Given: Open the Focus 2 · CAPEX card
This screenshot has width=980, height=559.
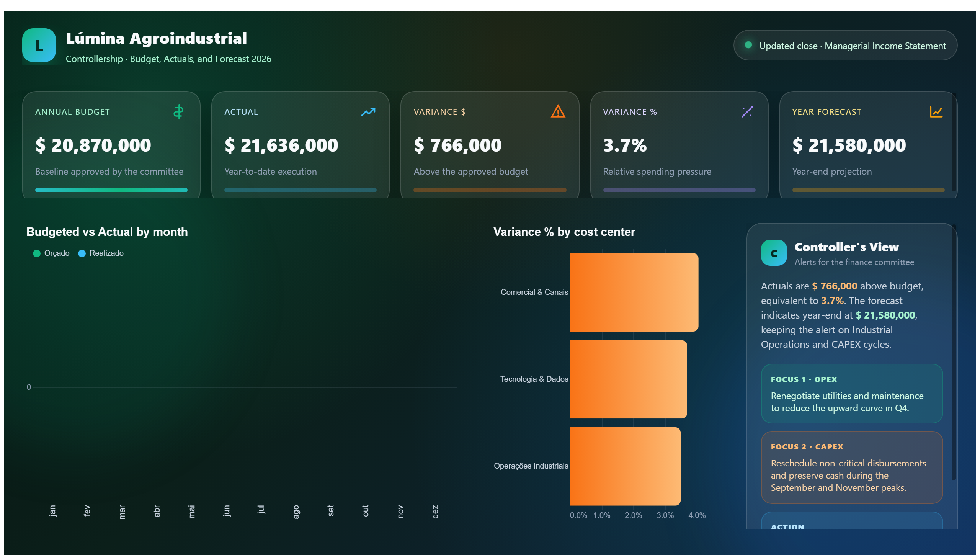Looking at the screenshot, I should [851, 467].
